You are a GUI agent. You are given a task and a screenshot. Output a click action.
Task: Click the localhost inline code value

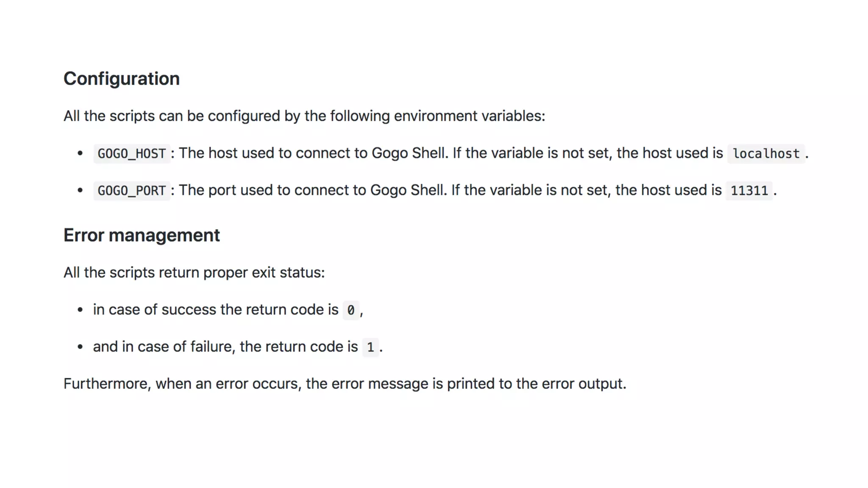pyautogui.click(x=766, y=153)
